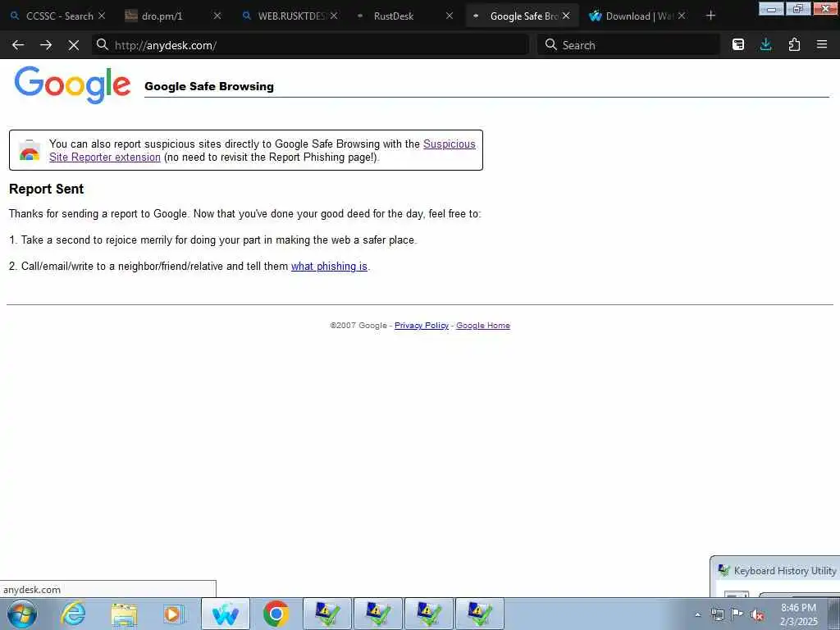
Task: Restore down the browser window
Action: 798,8
